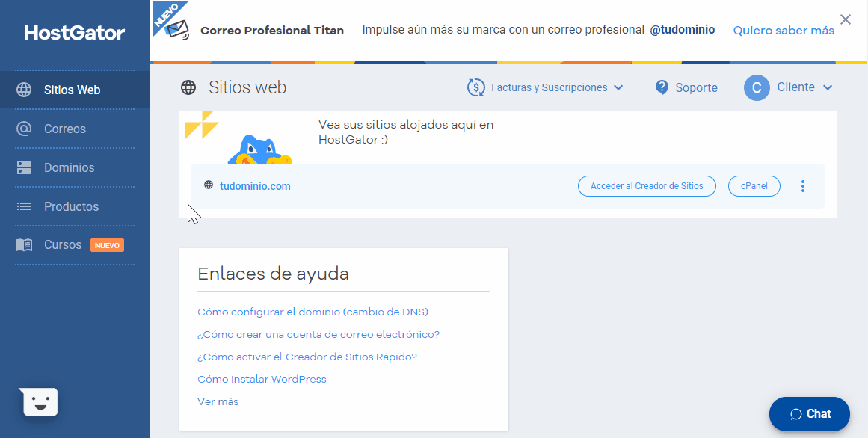The image size is (868, 438).
Task: Open Sitios Web in the sidebar
Action: tap(75, 90)
